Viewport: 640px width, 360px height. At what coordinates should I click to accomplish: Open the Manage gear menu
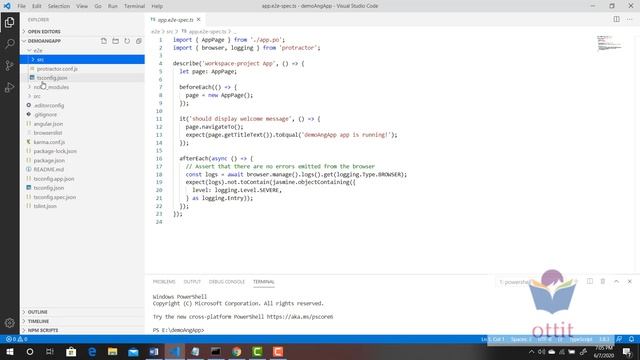pos(9,323)
